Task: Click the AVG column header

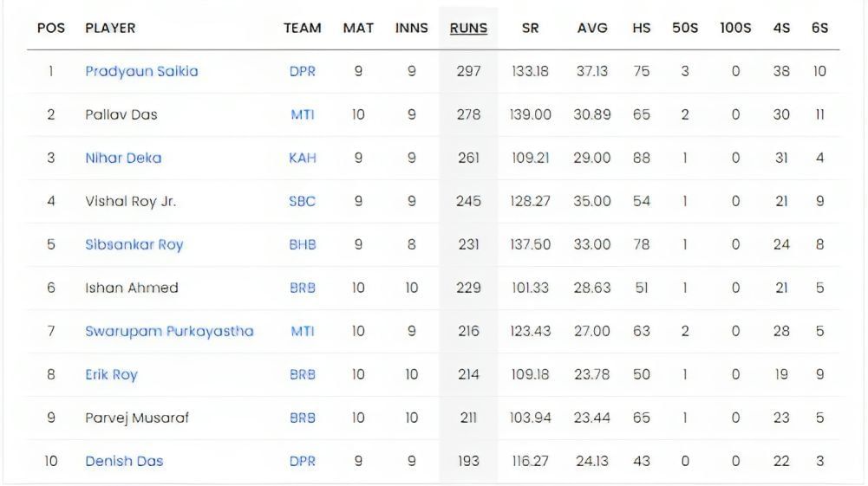Action: [592, 28]
